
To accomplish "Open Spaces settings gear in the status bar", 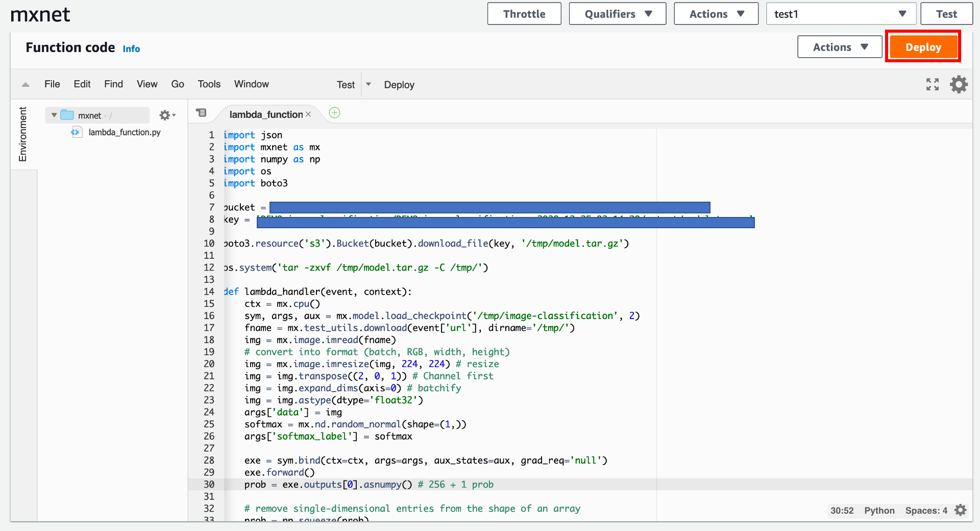I will [x=961, y=510].
